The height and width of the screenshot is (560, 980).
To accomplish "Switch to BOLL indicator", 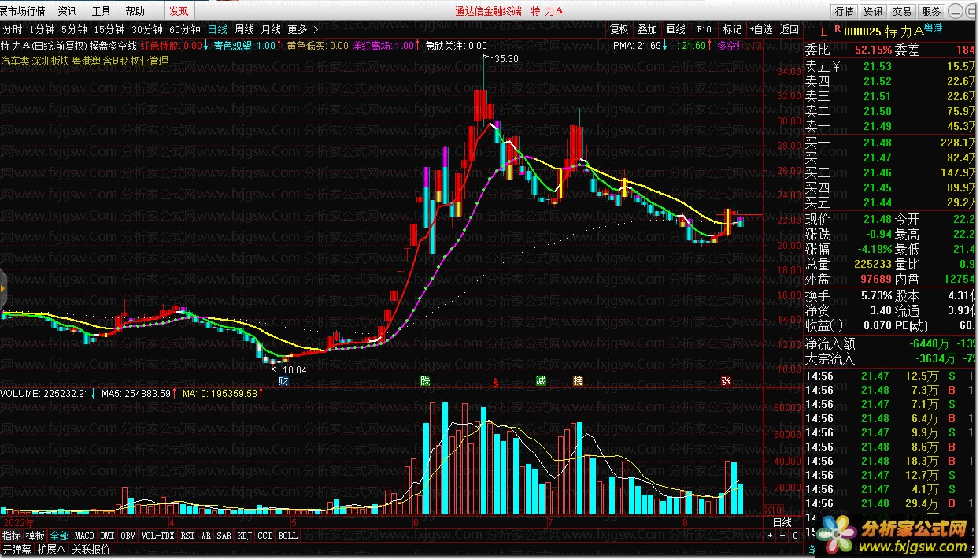I will coord(288,536).
